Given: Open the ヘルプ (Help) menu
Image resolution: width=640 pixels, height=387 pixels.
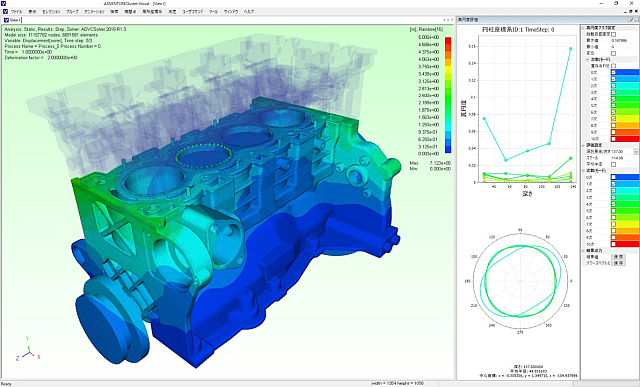Looking at the screenshot, I should [x=249, y=12].
